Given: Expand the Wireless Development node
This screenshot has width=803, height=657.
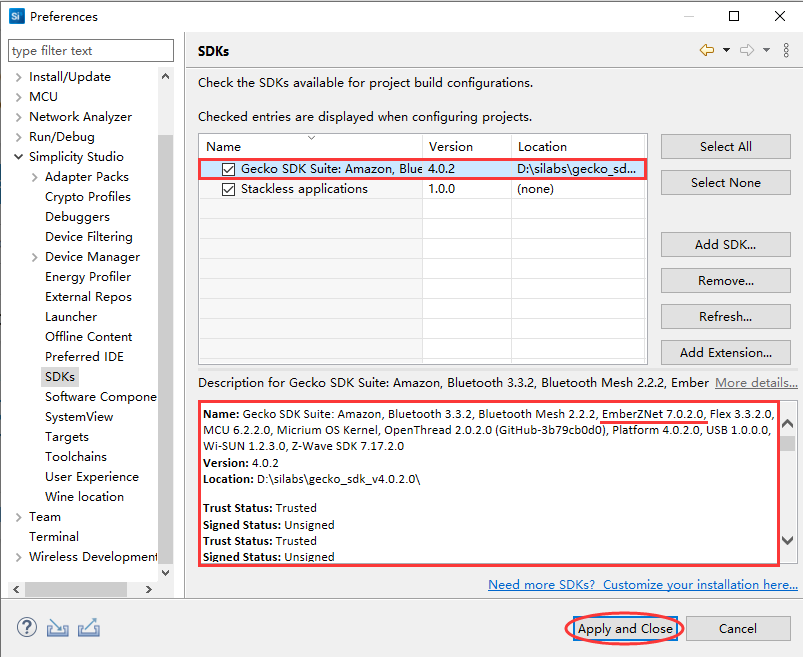Looking at the screenshot, I should [x=19, y=557].
